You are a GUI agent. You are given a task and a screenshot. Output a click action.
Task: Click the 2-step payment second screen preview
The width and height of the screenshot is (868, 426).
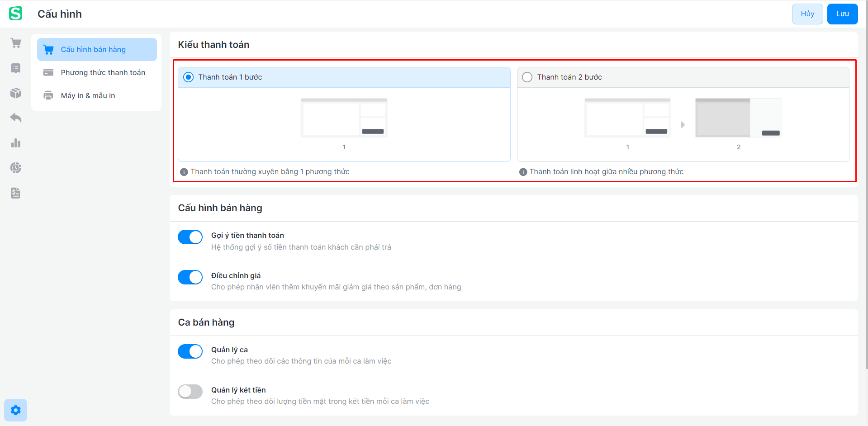tap(738, 118)
